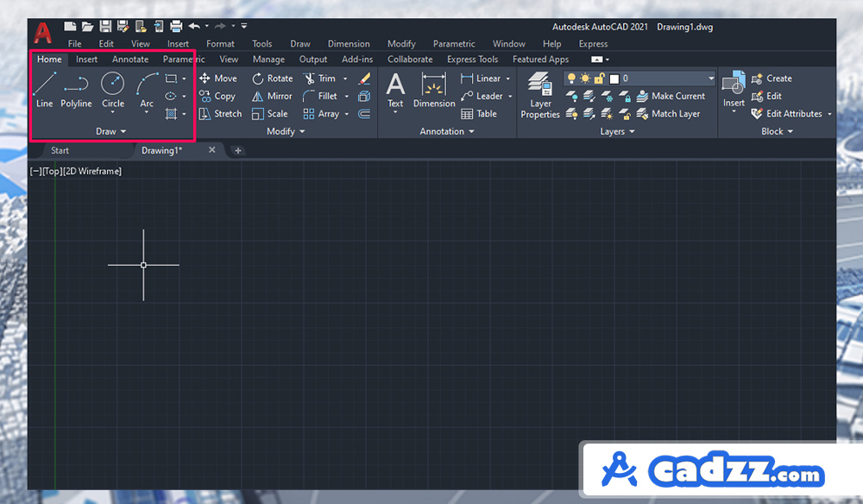Choose the Scale tool

[269, 114]
